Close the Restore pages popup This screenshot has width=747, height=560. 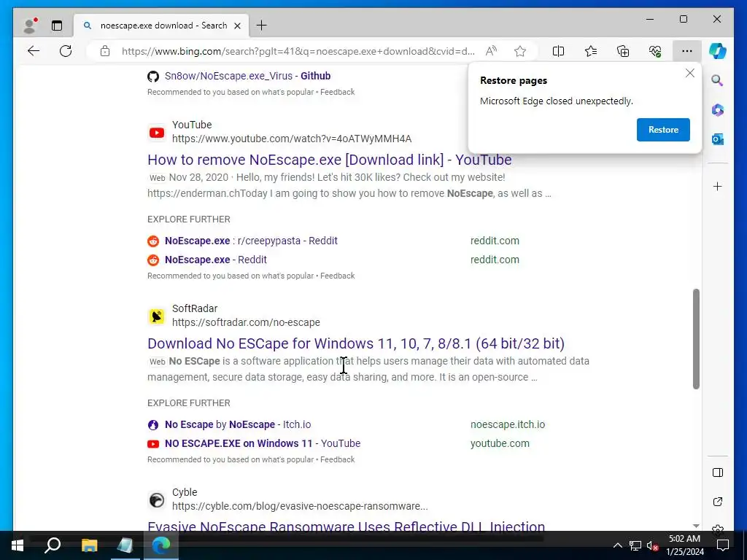690,74
